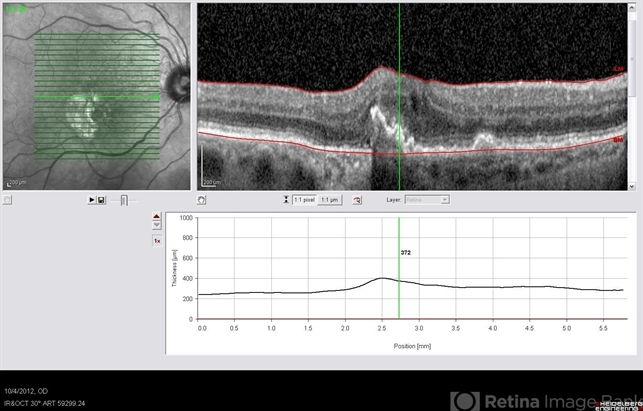This screenshot has width=643, height=411.
Task: Click the scroll down arrow of OCT panel
Action: (632, 186)
